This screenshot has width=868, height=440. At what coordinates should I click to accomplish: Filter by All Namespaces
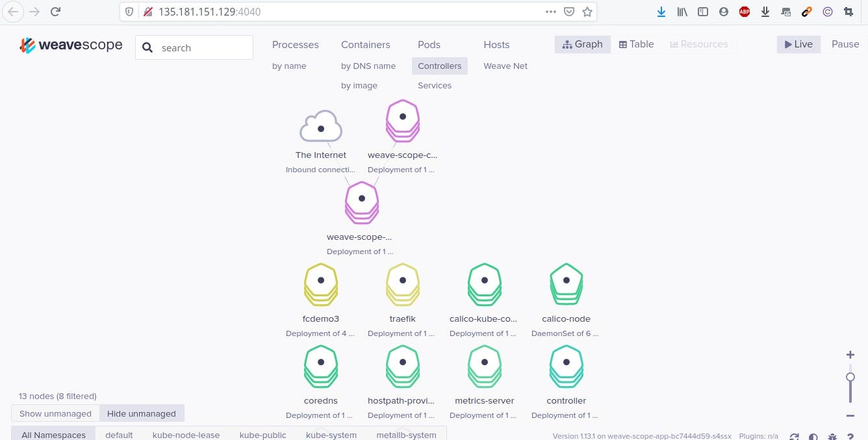pos(53,434)
